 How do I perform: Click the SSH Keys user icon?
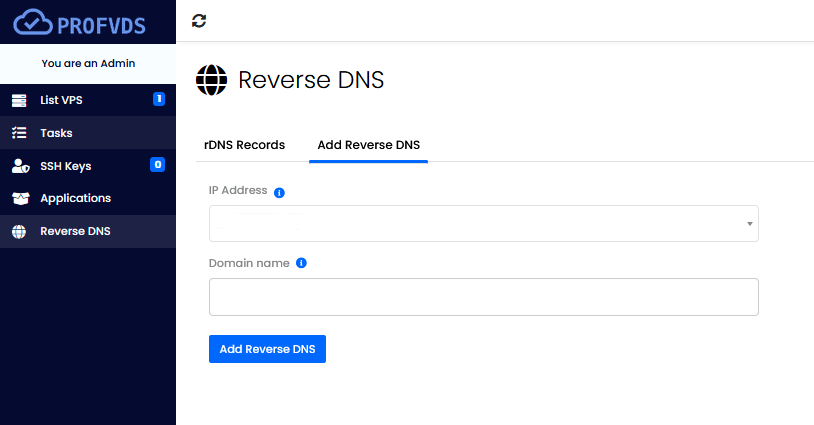pos(20,166)
